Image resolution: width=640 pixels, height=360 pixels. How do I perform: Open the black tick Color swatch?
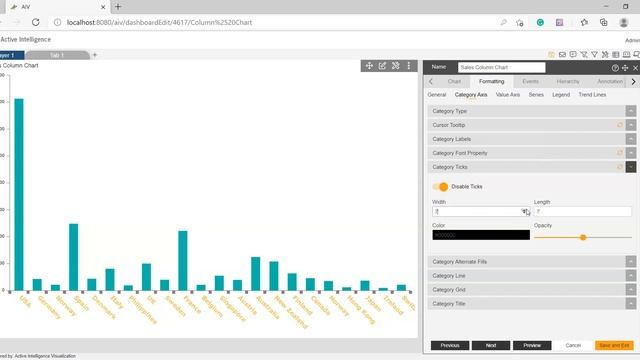click(481, 235)
